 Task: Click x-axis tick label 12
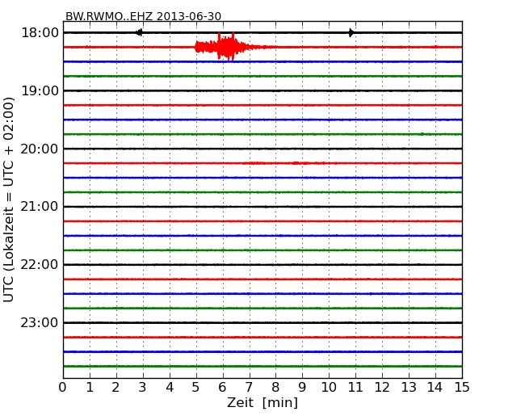click(382, 388)
